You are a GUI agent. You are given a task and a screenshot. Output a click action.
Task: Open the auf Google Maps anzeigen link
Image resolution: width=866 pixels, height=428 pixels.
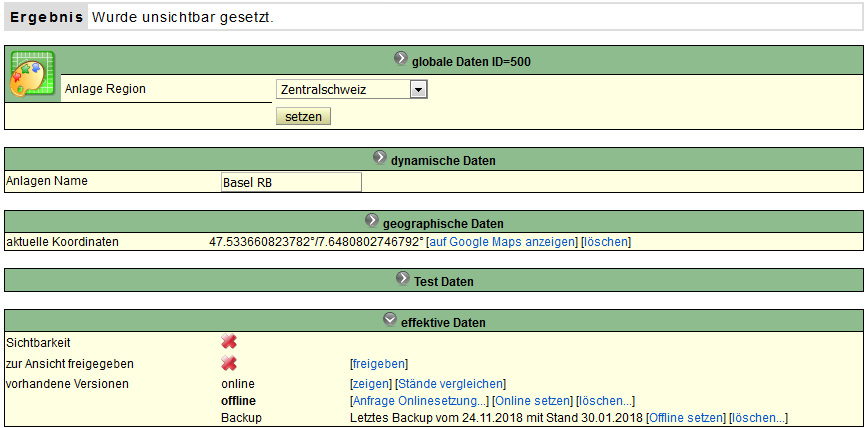click(x=503, y=242)
